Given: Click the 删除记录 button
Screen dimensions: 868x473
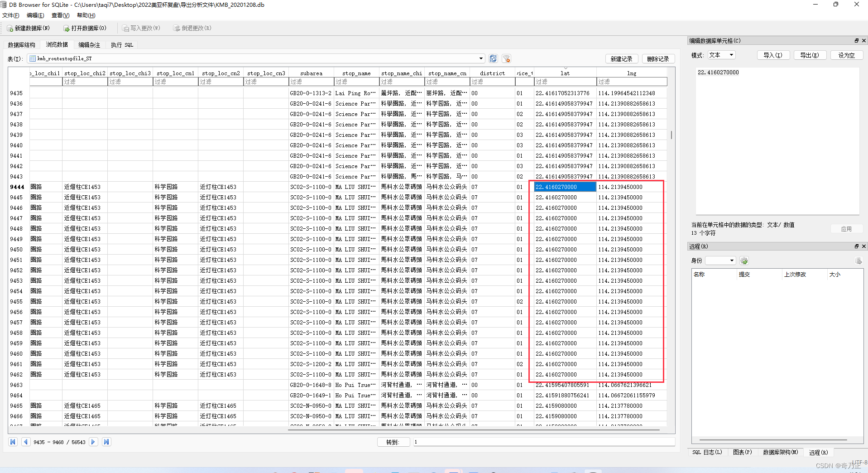Looking at the screenshot, I should click(x=658, y=59).
